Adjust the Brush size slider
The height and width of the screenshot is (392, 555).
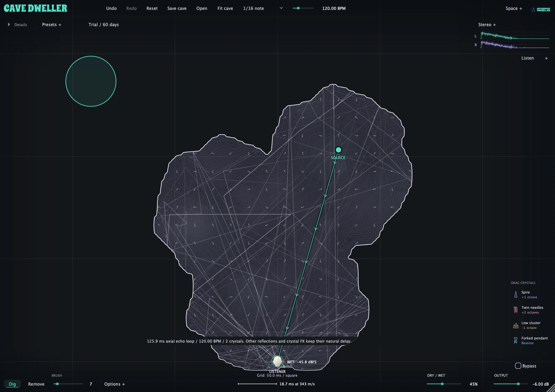(x=68, y=384)
